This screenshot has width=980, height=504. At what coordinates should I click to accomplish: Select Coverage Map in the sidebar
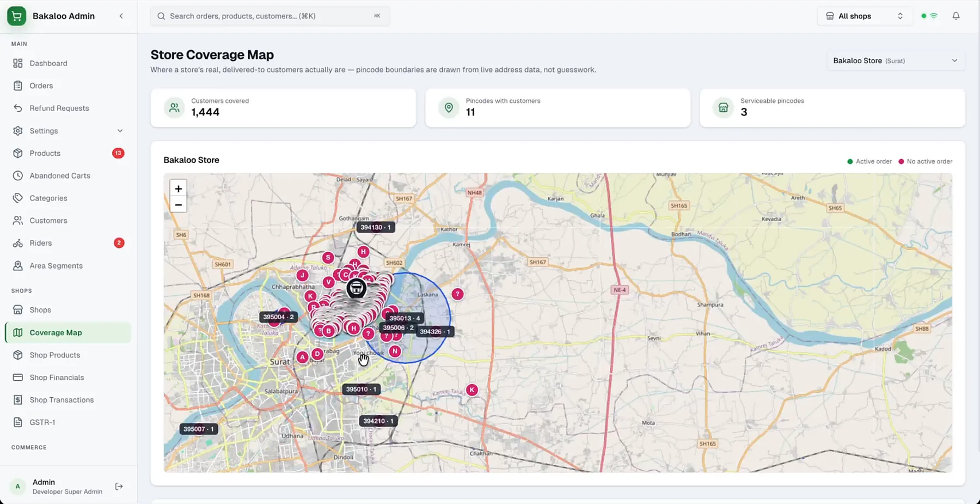click(68, 332)
